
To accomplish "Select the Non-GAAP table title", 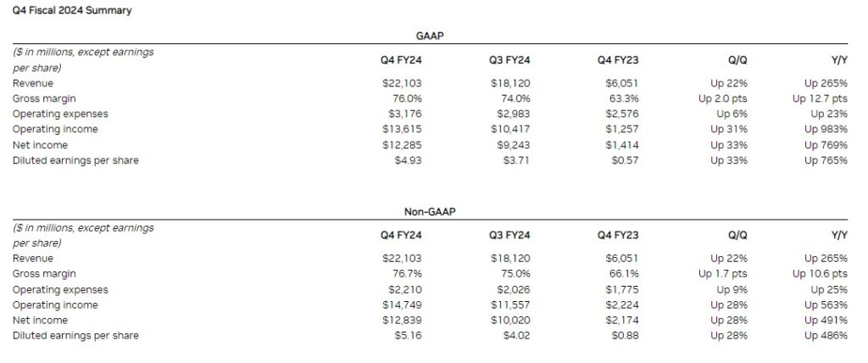I will (430, 212).
